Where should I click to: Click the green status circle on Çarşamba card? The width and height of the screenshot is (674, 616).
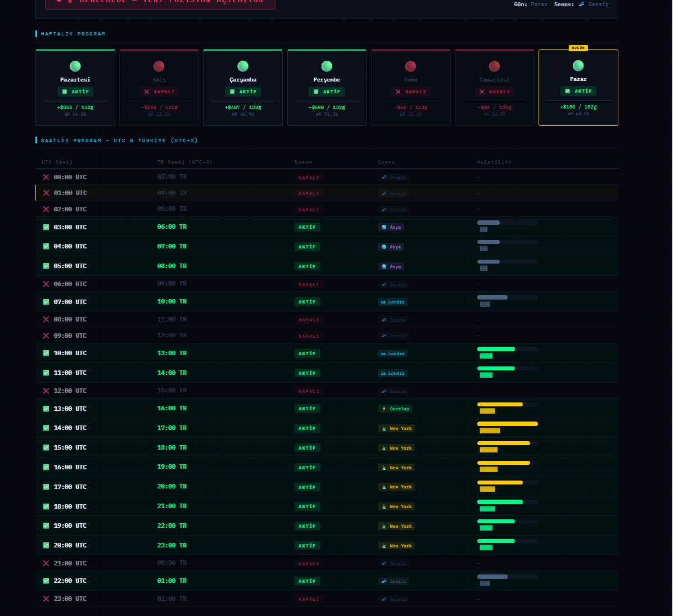click(243, 66)
